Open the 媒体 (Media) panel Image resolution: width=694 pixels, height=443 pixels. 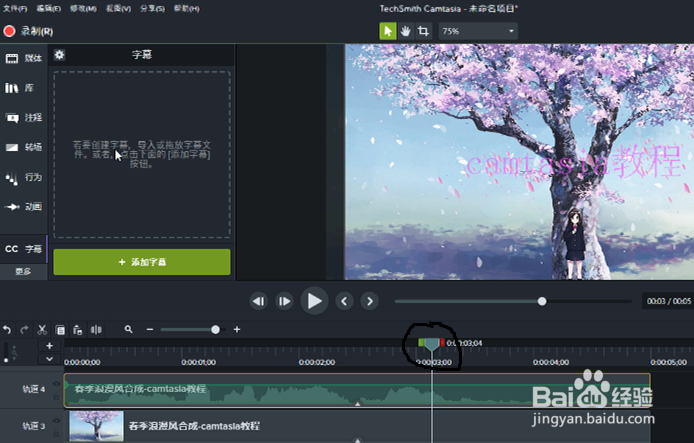click(23, 58)
